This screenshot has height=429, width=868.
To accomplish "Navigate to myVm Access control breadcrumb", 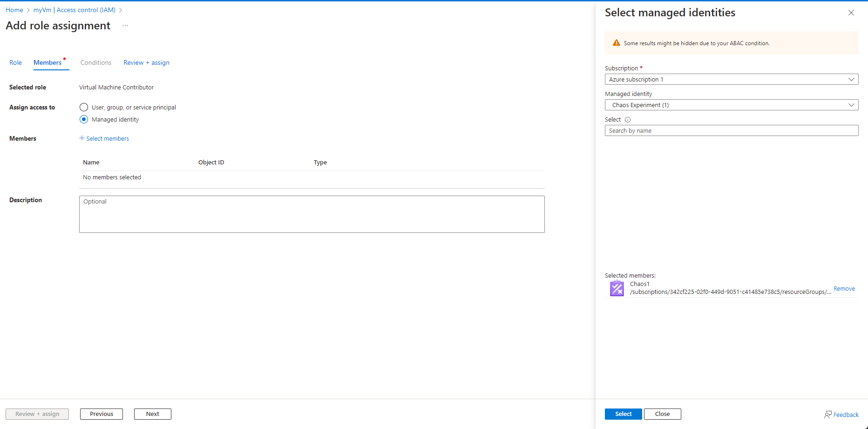I will click(75, 10).
